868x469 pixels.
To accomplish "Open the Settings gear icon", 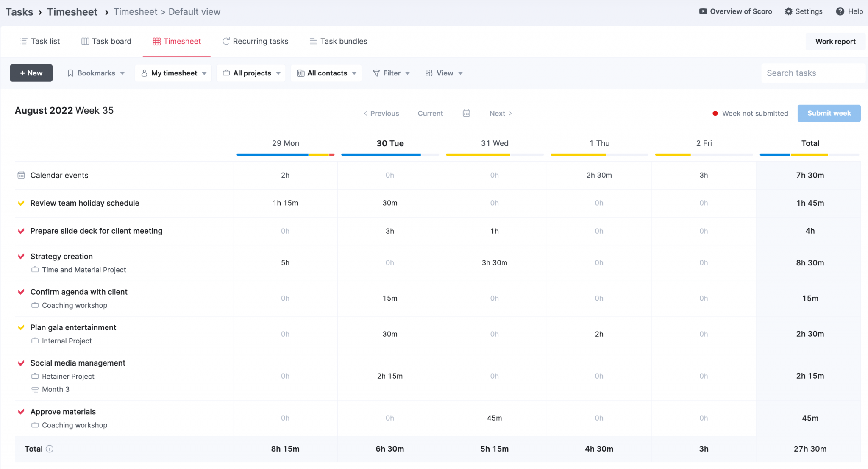I will tap(789, 11).
